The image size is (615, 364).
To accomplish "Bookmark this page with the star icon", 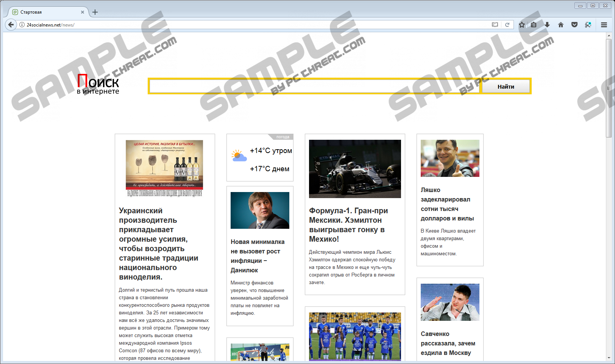I will 522,25.
